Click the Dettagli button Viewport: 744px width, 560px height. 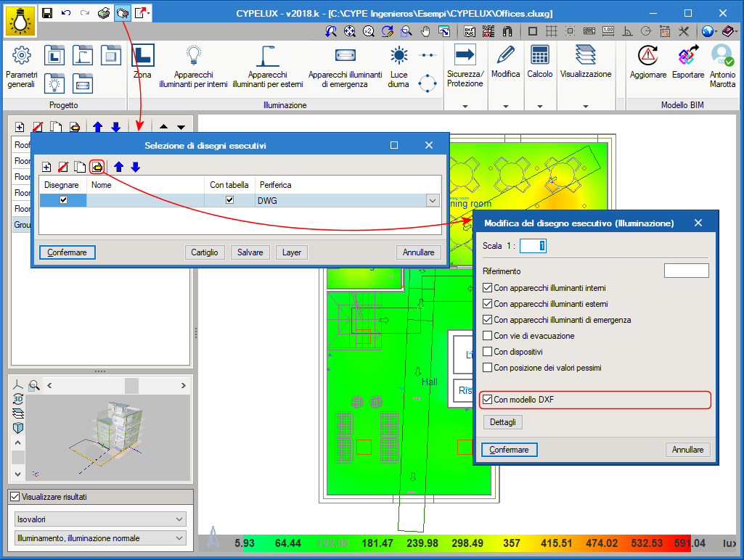502,422
